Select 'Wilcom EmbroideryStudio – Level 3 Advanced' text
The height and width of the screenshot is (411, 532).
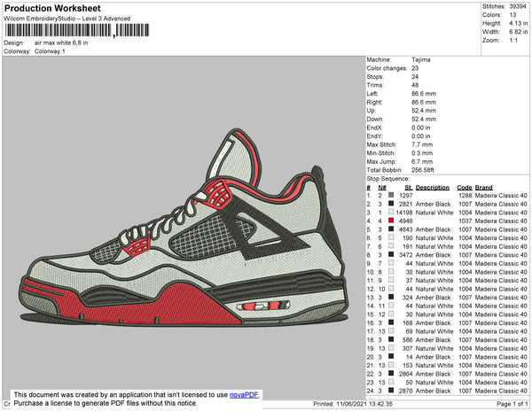67,19
